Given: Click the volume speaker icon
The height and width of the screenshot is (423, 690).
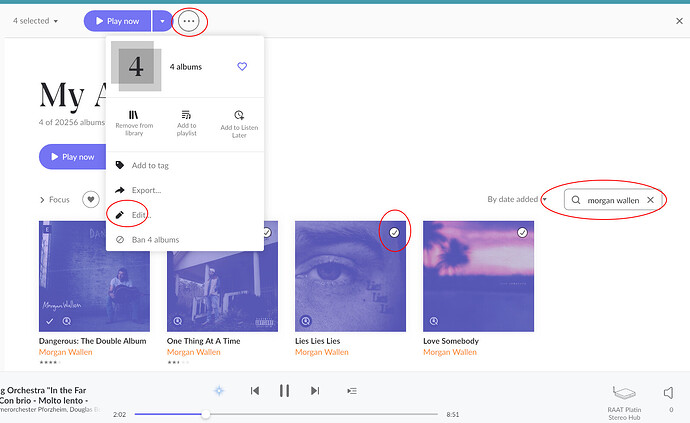Looking at the screenshot, I should click(x=668, y=392).
